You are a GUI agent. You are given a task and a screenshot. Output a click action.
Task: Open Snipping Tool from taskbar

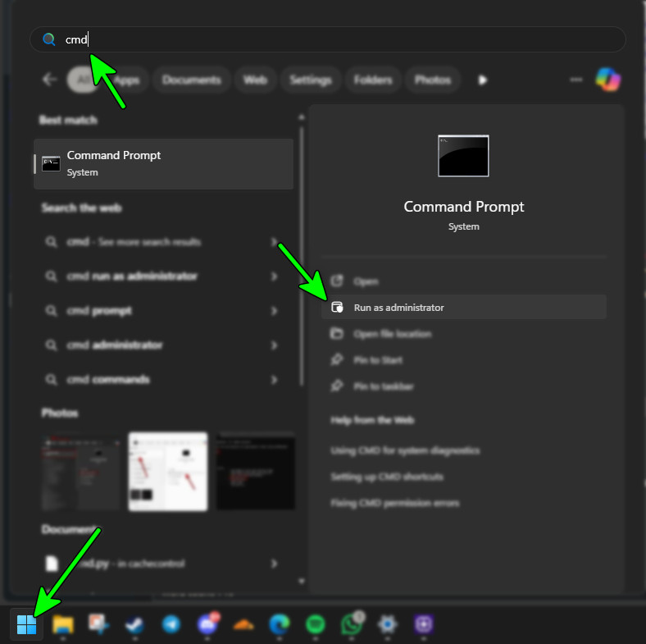[98, 624]
